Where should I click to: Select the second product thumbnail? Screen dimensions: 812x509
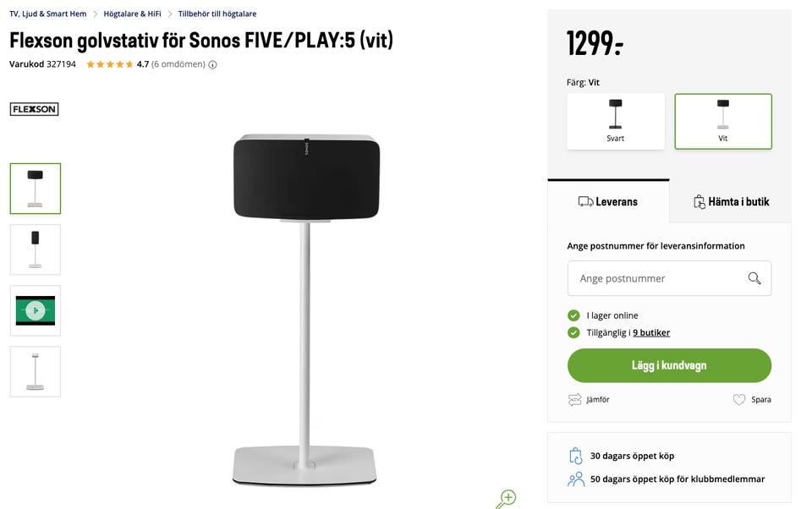(35, 249)
